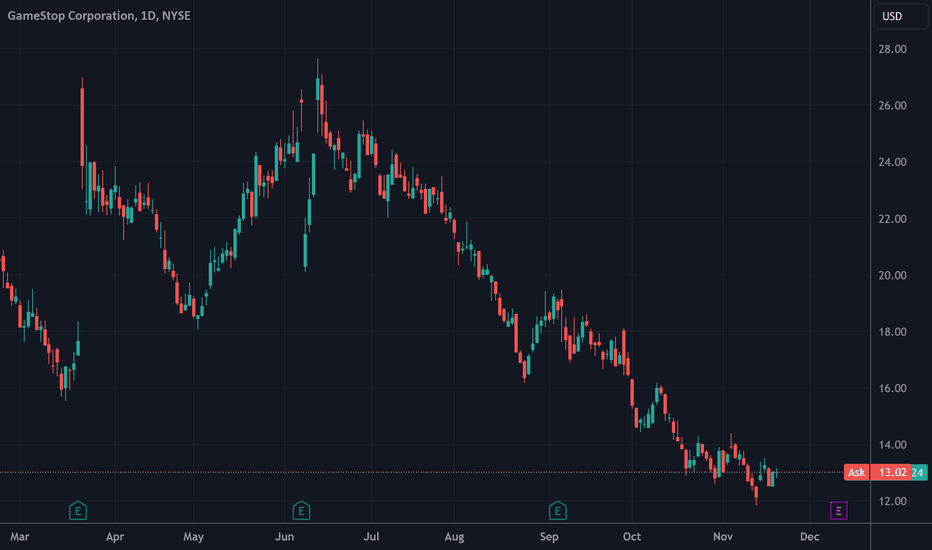Click the Jun label on time axis
This screenshot has height=550, width=932.
tap(285, 536)
